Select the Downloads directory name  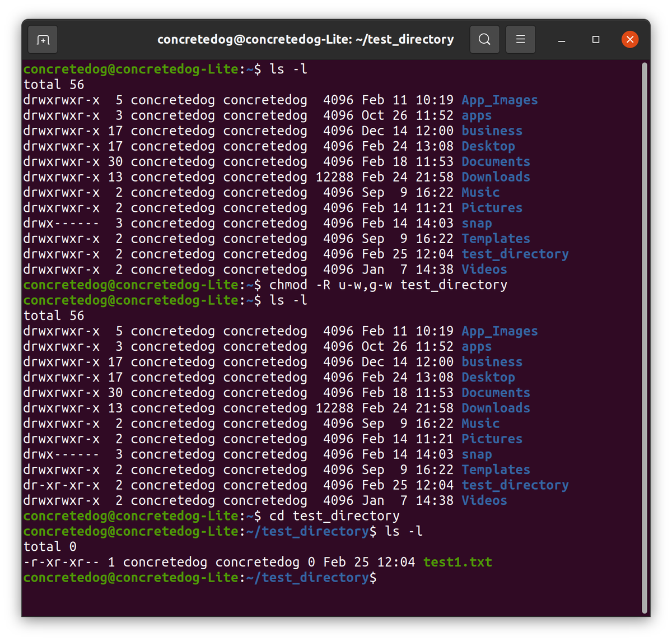point(495,176)
